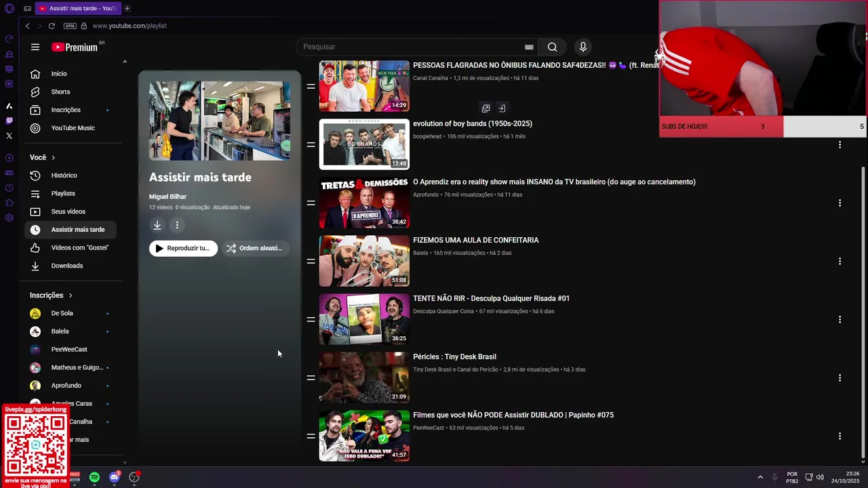Click the search magnifier button
The width and height of the screenshot is (868, 488).
(x=553, y=47)
